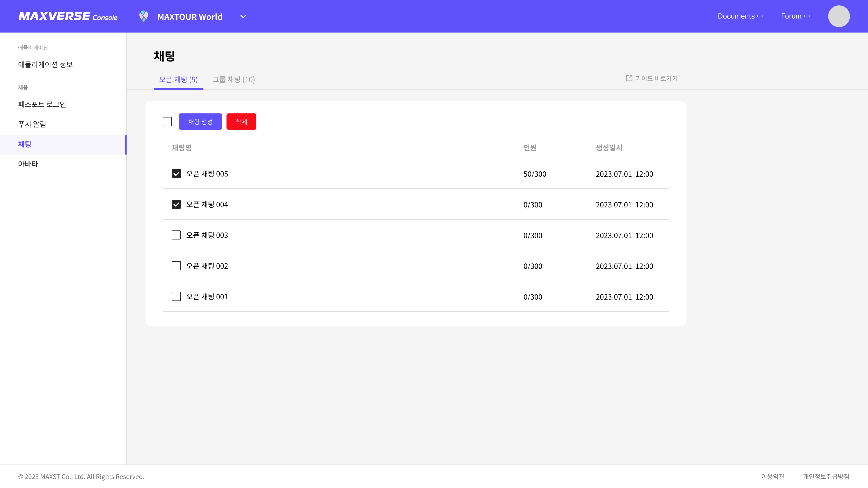Open the 개인정보취급방침 footer link

(826, 476)
